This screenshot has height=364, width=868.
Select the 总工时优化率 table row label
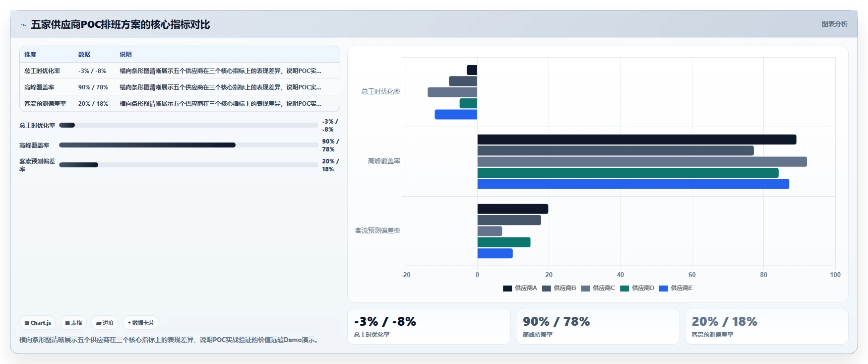42,71
